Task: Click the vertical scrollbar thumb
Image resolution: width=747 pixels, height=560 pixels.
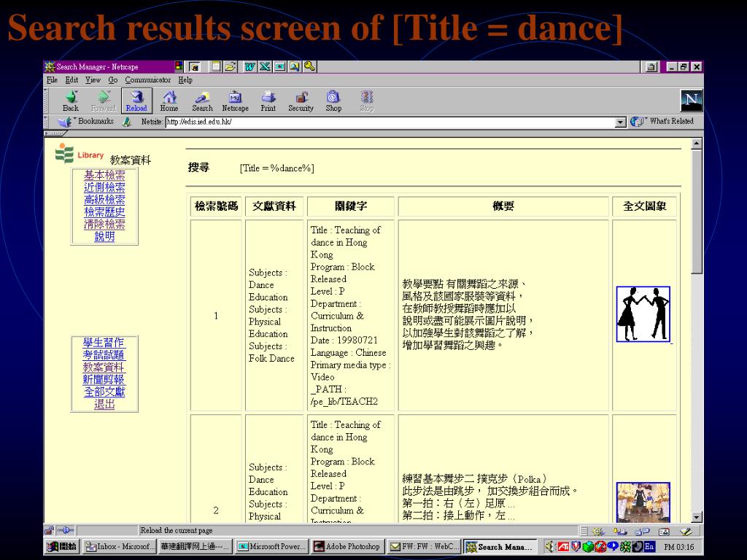Action: (697, 211)
